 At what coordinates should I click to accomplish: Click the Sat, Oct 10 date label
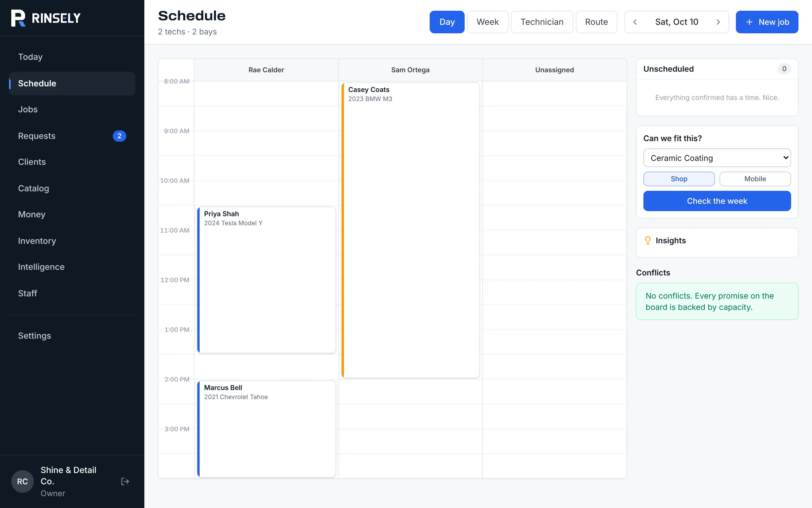click(x=676, y=22)
